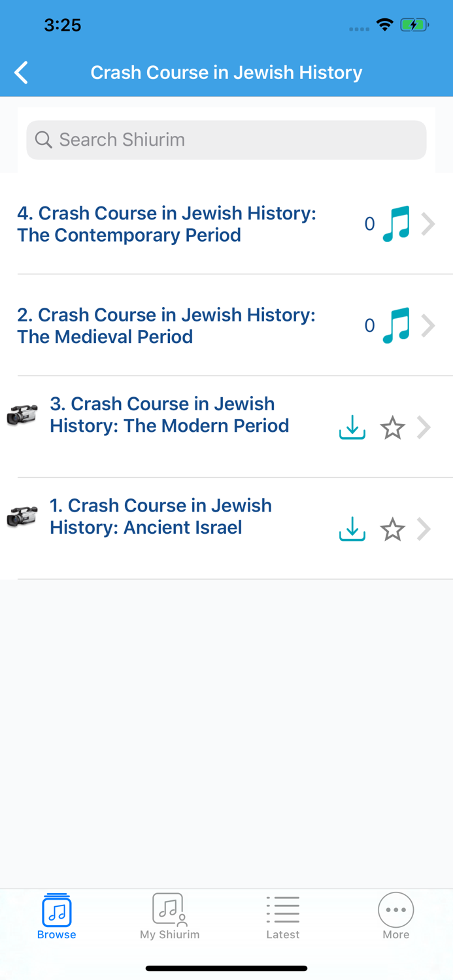
Task: Expand the Contemporary Period entry via chevron
Action: pyautogui.click(x=429, y=223)
